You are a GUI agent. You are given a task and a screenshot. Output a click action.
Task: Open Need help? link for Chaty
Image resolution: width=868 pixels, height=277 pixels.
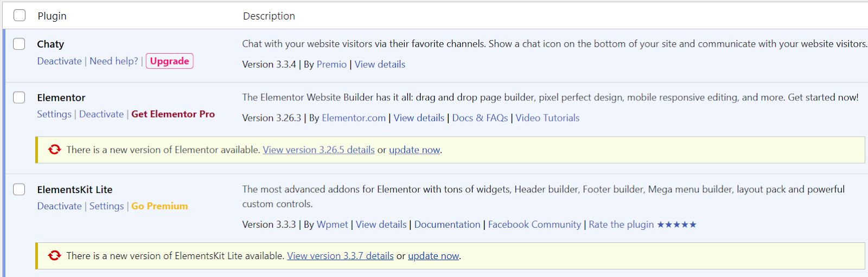point(114,61)
